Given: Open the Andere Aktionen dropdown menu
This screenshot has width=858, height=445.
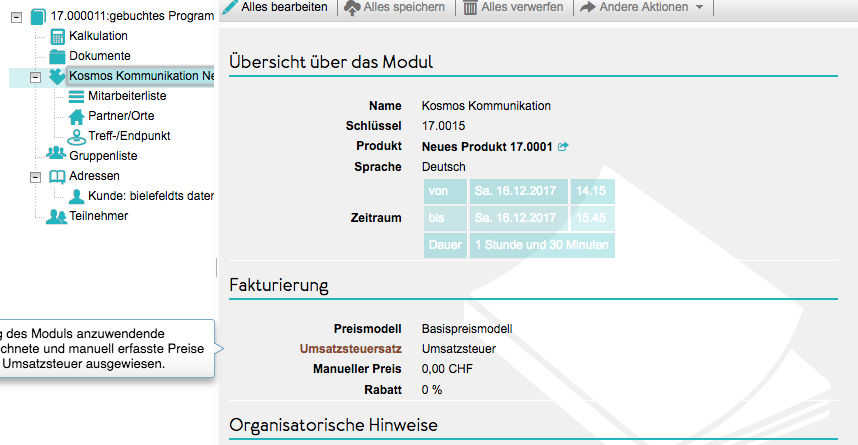Looking at the screenshot, I should coord(644,7).
